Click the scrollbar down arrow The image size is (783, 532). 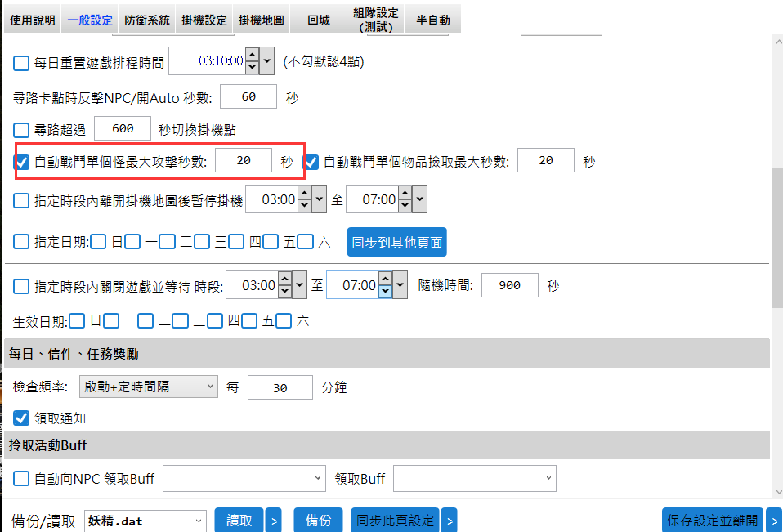point(777,492)
